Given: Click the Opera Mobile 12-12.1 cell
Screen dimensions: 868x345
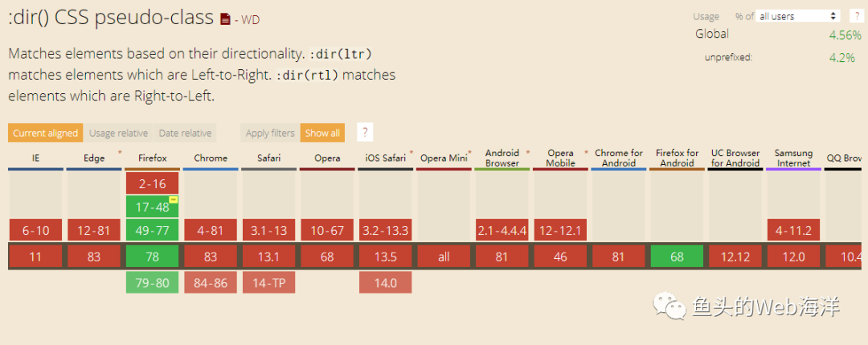Looking at the screenshot, I should pos(561,230).
